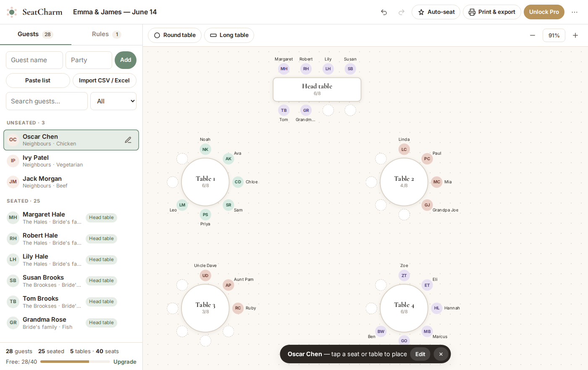Select the LC Linda seat avatar at Table 2

[404, 149]
